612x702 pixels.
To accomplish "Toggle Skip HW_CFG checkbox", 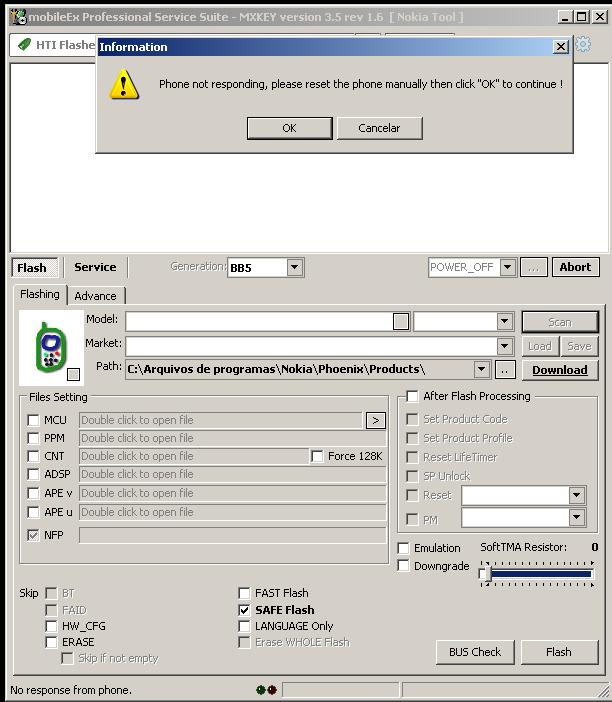I will point(51,626).
